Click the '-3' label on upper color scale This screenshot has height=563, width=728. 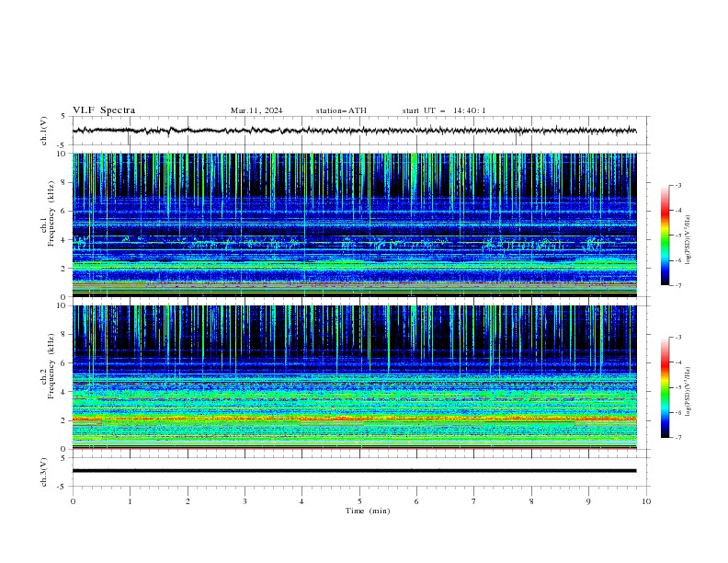coord(677,185)
